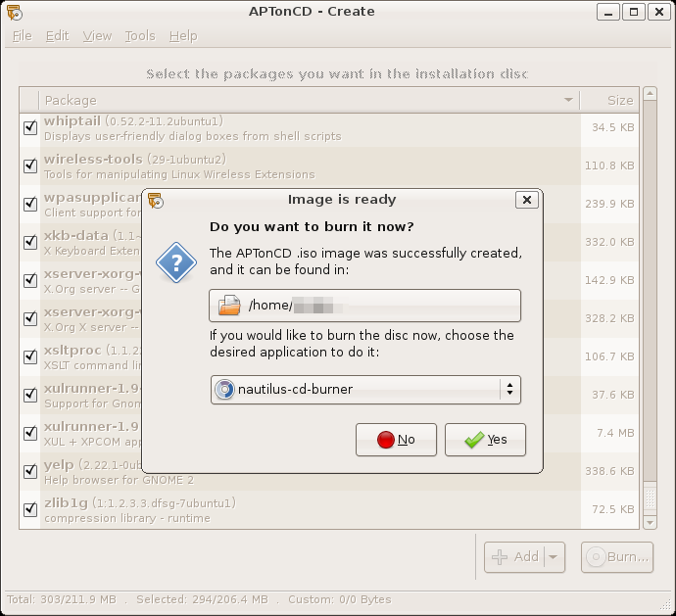Minimize the APTonCD window

[x=608, y=12]
